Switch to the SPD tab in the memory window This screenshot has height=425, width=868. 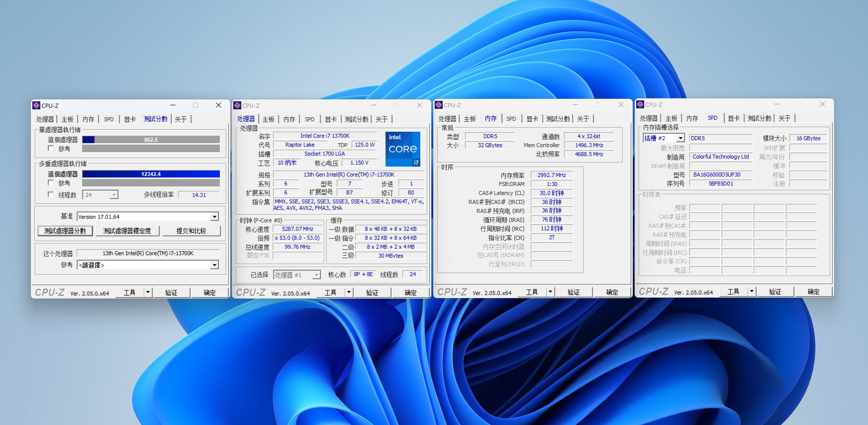click(512, 119)
